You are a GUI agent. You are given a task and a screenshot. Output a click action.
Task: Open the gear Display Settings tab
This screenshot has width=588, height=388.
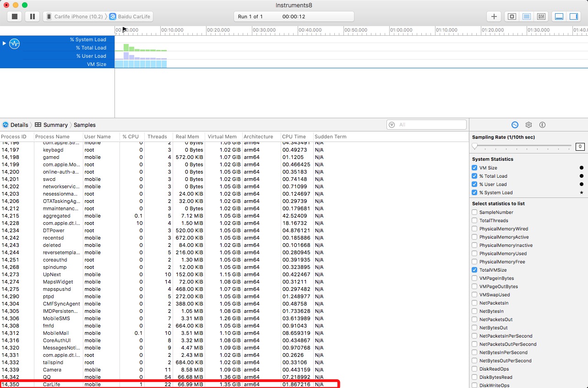click(528, 125)
